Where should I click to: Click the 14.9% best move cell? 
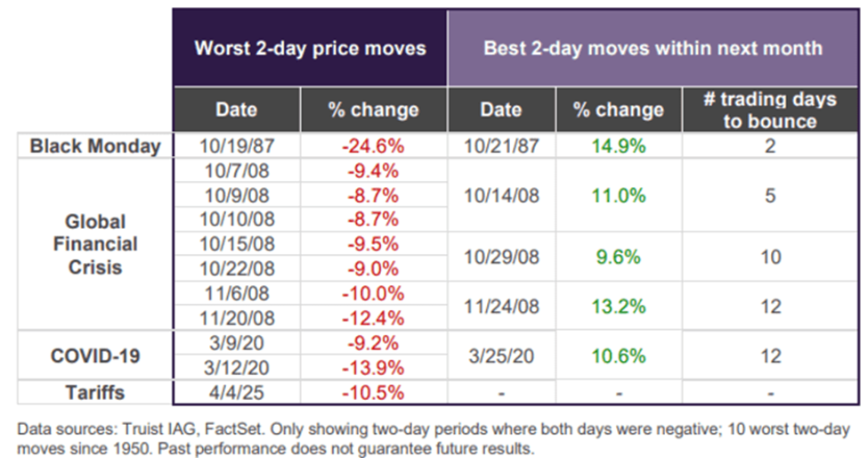click(619, 146)
